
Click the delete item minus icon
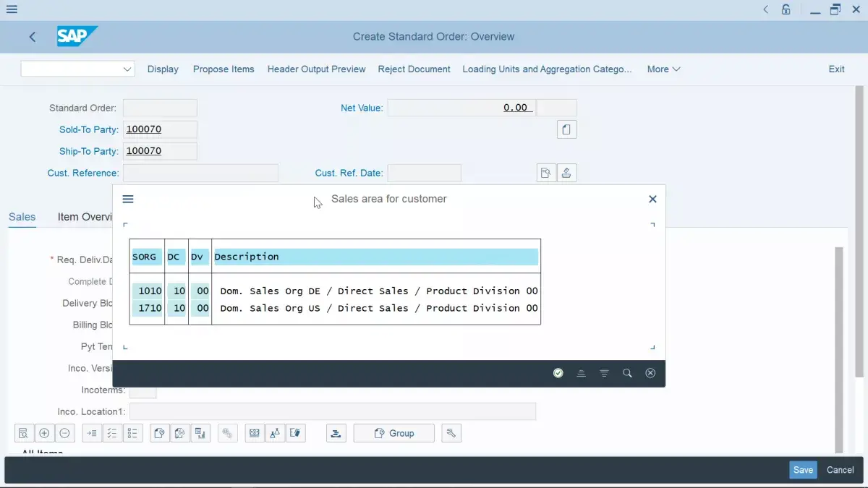point(64,433)
